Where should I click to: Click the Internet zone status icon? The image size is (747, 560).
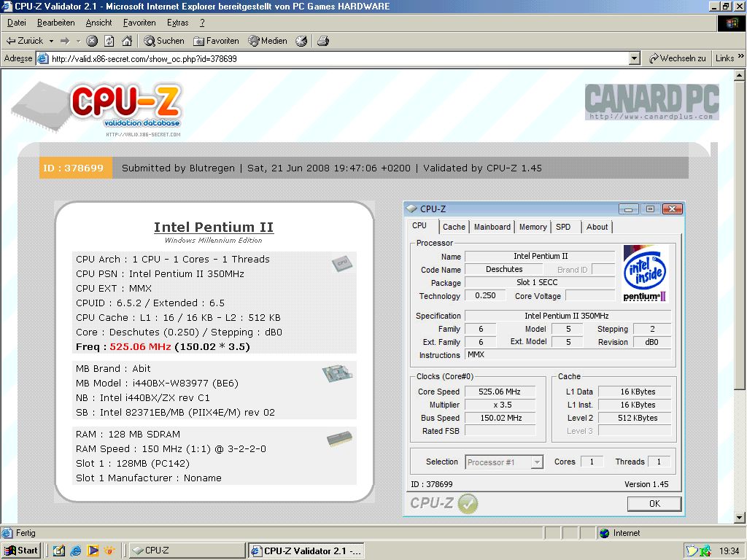pyautogui.click(x=604, y=533)
